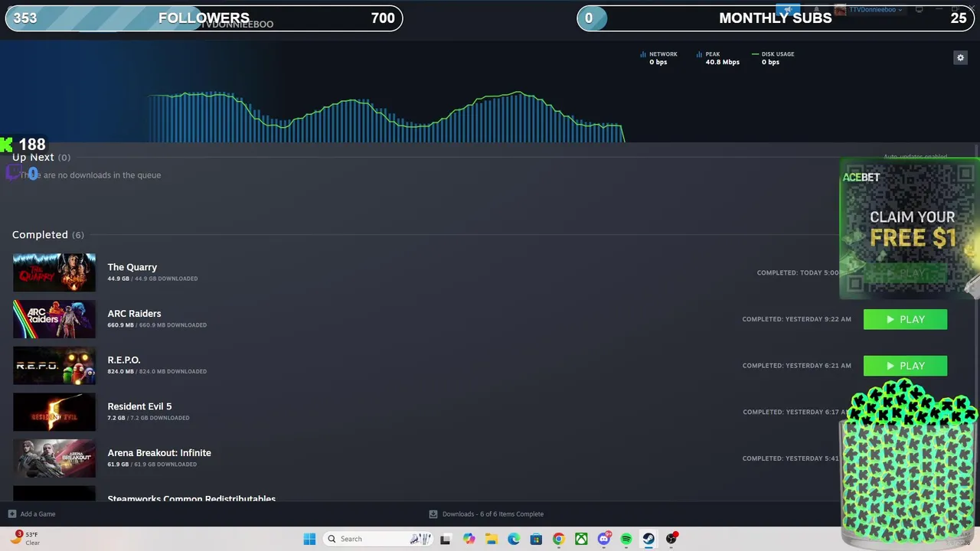
Task: Click the 44.9 GB downloaded size text
Action: coord(152,279)
